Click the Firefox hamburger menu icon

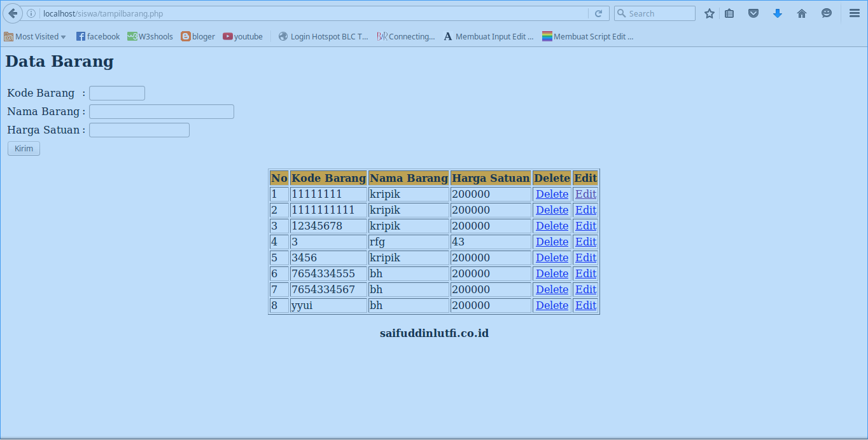pos(853,13)
